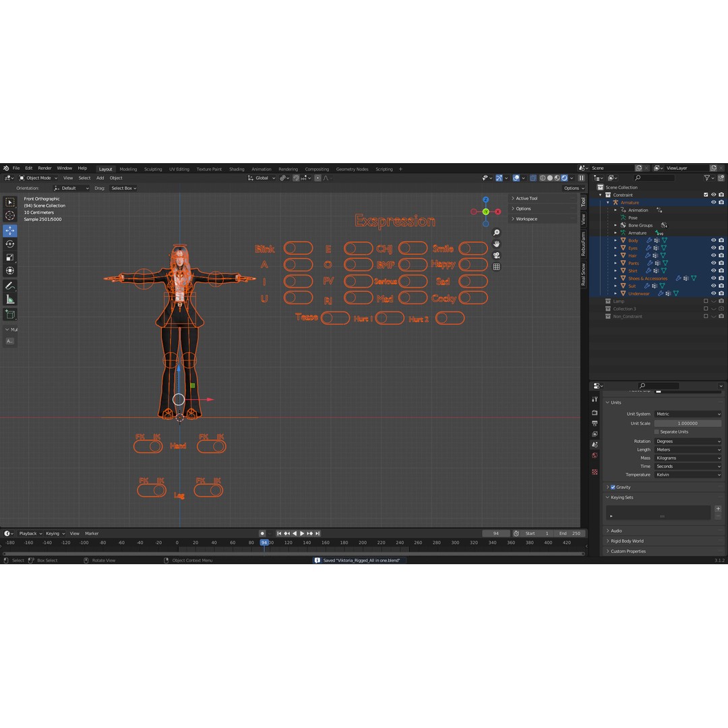Click the current frame field showing 94
This screenshot has height=728, width=728.
(496, 533)
